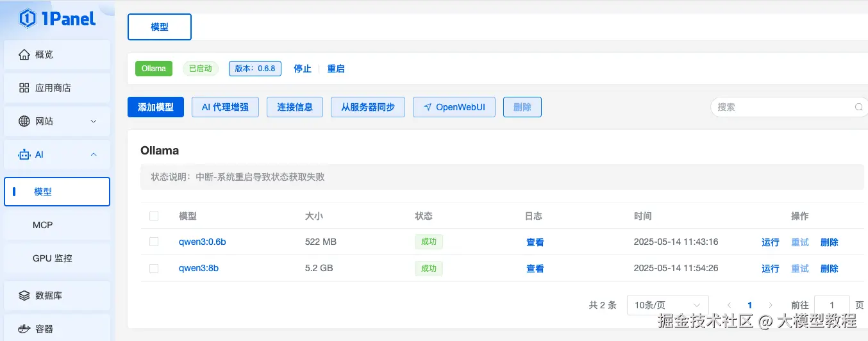Click the green Ollama tag
This screenshot has width=868, height=341.
[154, 69]
